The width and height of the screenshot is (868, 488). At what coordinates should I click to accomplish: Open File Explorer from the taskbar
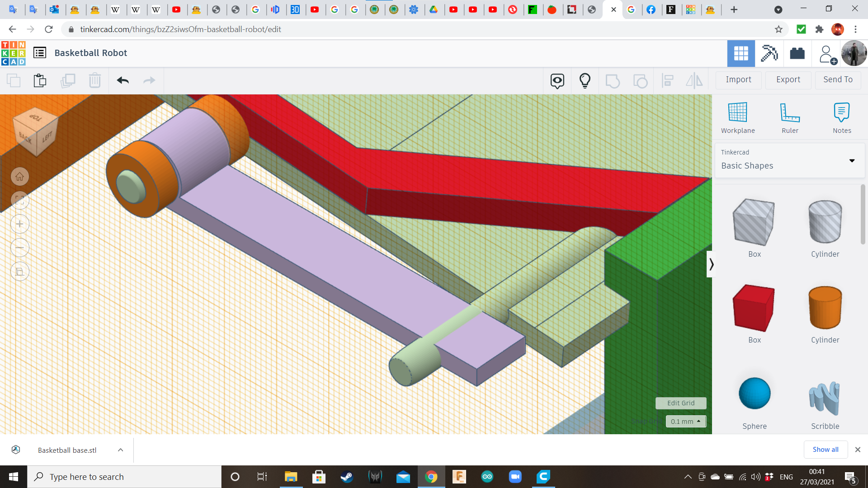coord(290,477)
